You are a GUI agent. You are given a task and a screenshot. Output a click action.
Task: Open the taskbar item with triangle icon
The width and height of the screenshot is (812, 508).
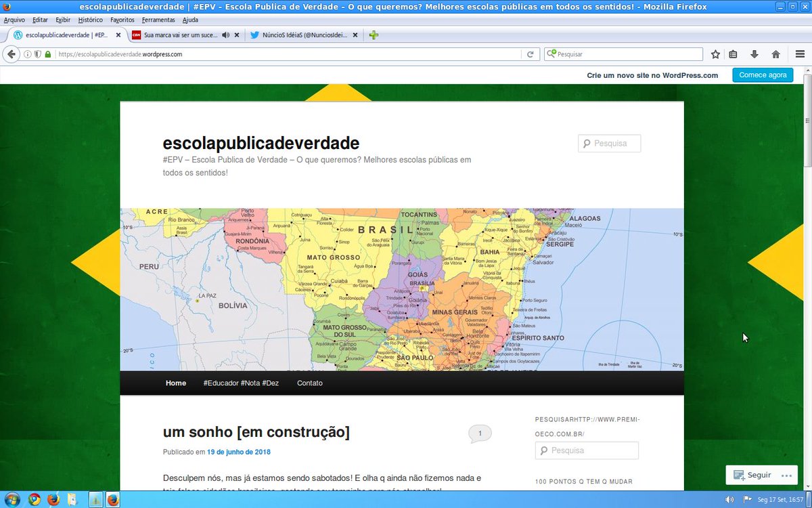96,499
